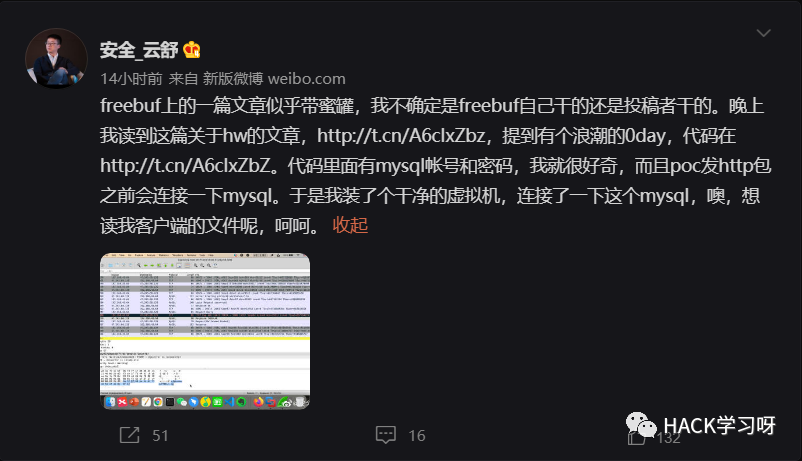802x461 pixels.
Task: Click the repost share icon
Action: point(129,435)
